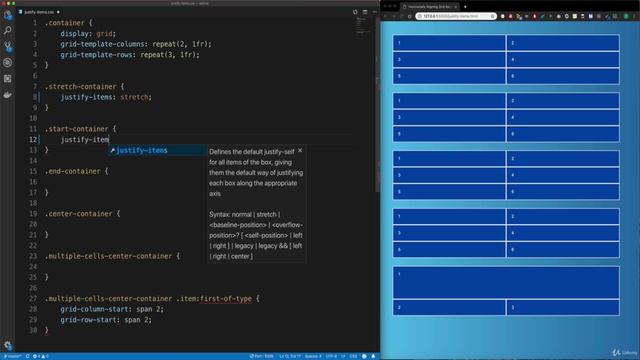Screen dimensions: 640x360
Task: Click the 'grid-row-start: span 2;' line
Action: pos(106,320)
